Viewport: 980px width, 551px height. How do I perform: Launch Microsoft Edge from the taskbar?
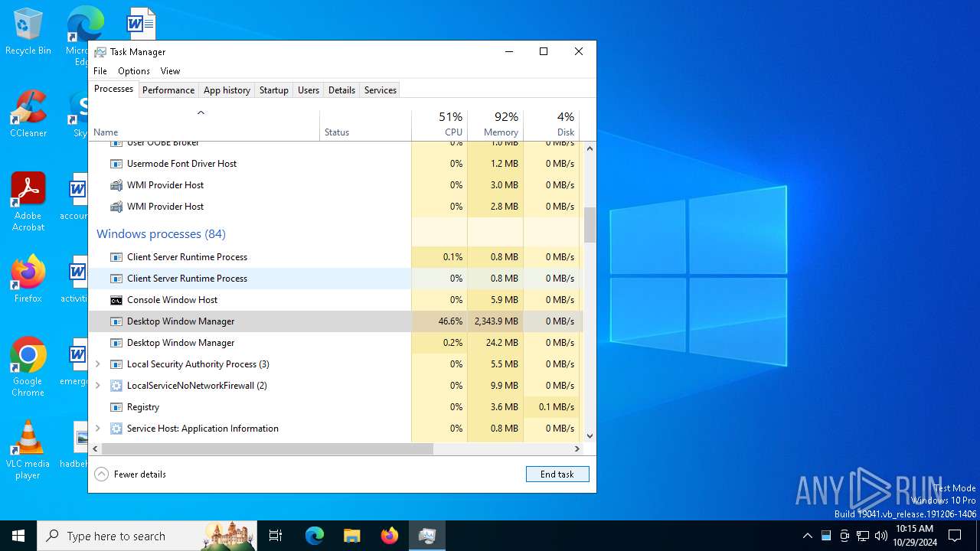[x=315, y=536]
